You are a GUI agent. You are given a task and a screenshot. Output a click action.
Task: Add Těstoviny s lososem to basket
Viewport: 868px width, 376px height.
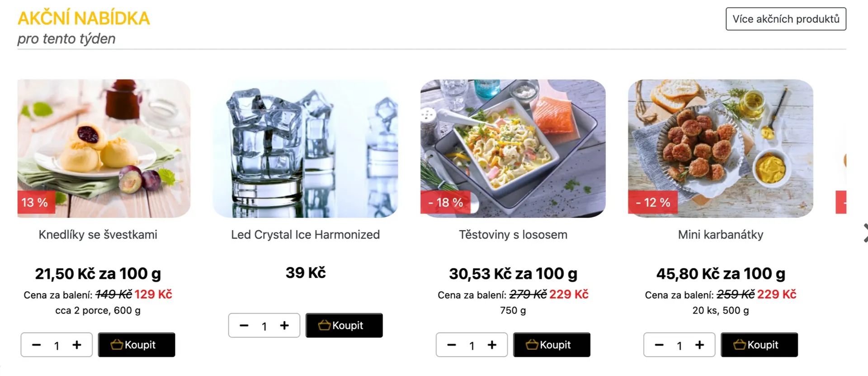[x=552, y=345]
